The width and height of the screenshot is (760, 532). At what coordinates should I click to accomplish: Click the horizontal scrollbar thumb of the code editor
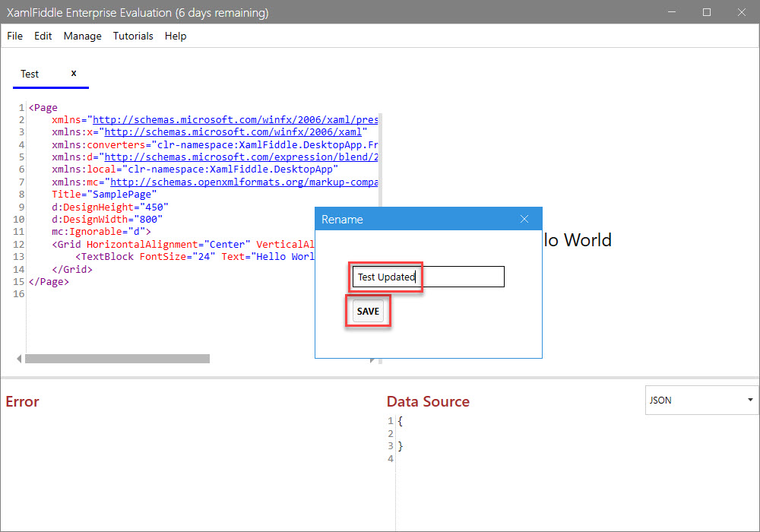117,359
